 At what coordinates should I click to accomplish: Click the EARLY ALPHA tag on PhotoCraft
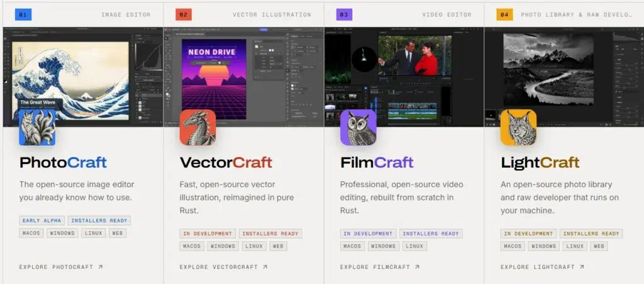pyautogui.click(x=42, y=221)
